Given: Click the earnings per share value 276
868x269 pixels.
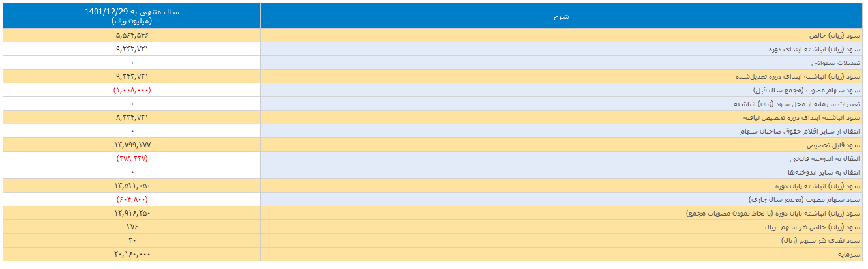Looking at the screenshot, I should click(x=132, y=227).
